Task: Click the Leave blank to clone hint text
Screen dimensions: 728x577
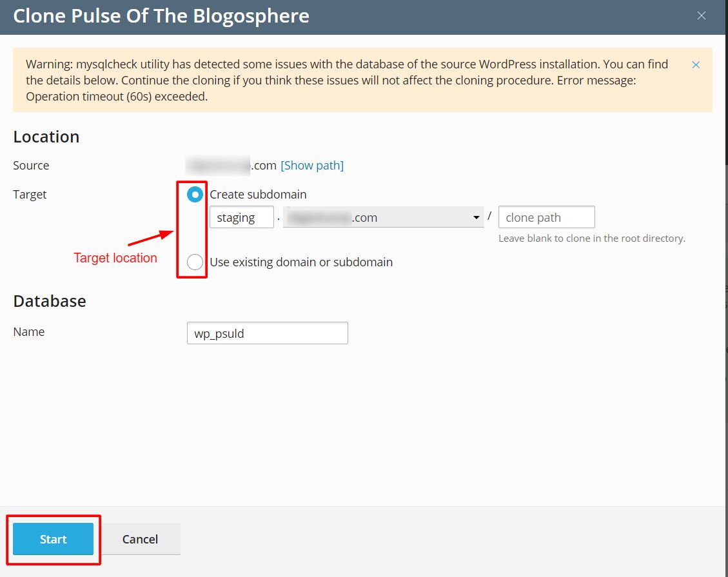Action: 592,238
